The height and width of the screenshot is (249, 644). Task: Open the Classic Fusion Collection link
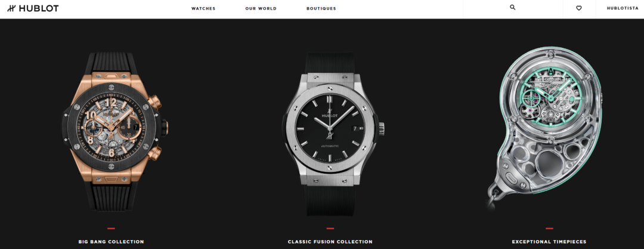[330, 242]
